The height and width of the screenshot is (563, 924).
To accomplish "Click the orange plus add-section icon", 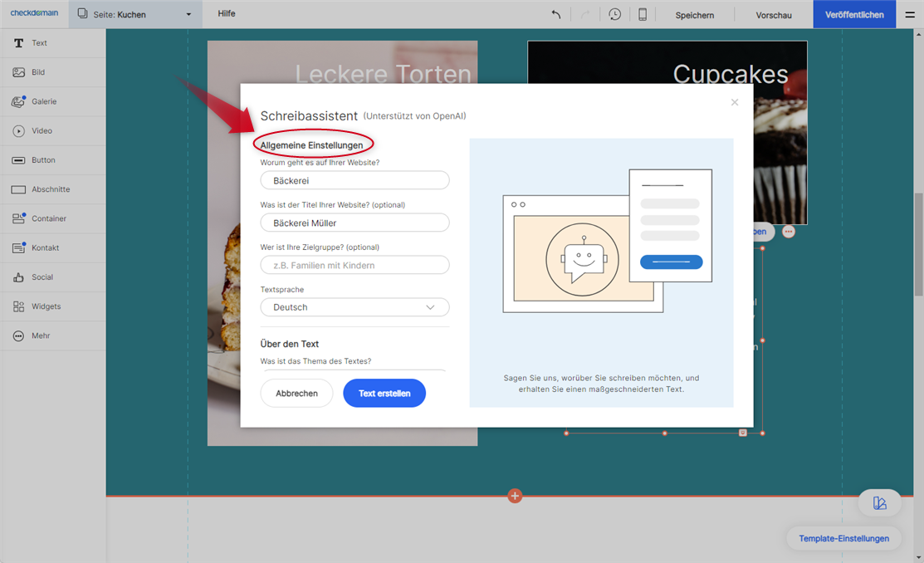I will 515,496.
